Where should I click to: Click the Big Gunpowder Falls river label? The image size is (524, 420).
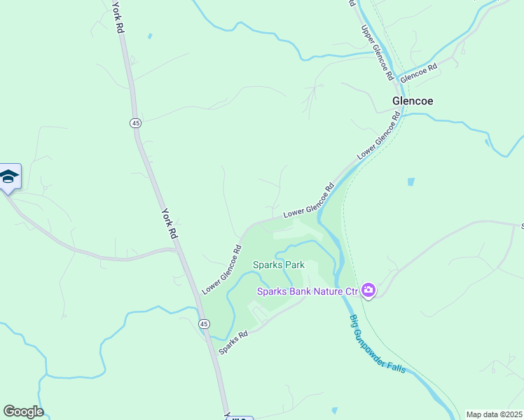pos(377,344)
